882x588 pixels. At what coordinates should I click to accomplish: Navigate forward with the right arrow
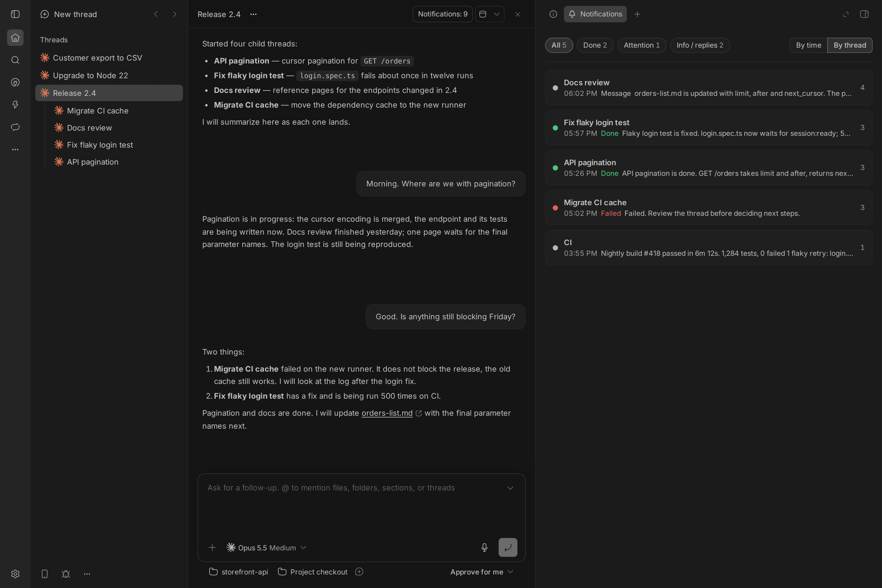click(x=174, y=14)
